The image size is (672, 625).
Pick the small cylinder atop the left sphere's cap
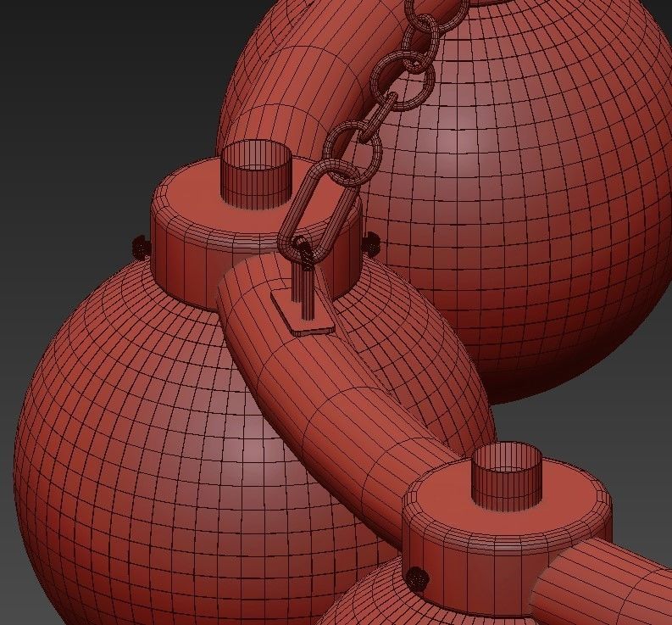(x=257, y=175)
